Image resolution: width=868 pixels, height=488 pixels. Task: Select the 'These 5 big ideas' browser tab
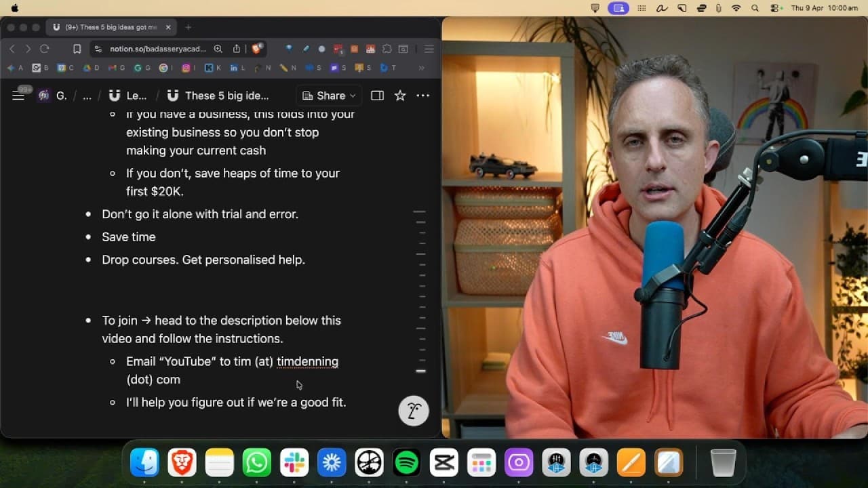coord(111,27)
